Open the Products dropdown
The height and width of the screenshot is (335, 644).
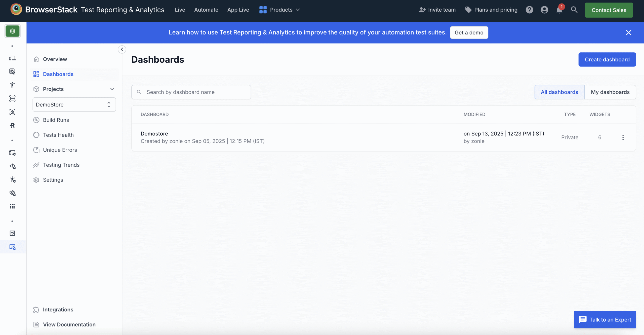point(279,10)
